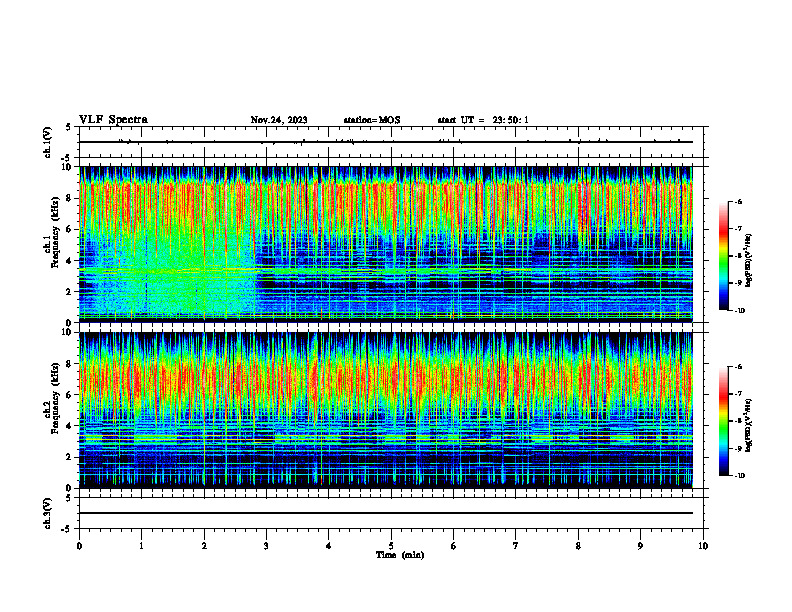Click the "VLF Spectra" plot title
The height and width of the screenshot is (612, 792).
113,120
